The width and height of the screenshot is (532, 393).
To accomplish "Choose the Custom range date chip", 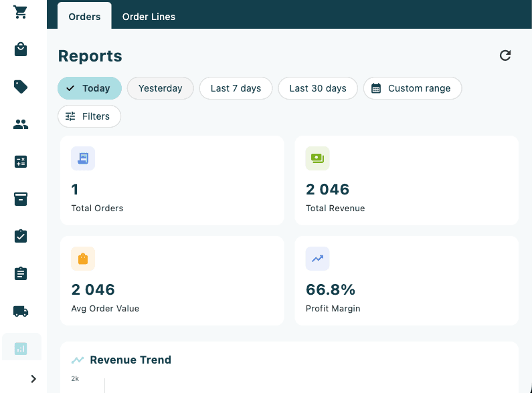I will (413, 88).
